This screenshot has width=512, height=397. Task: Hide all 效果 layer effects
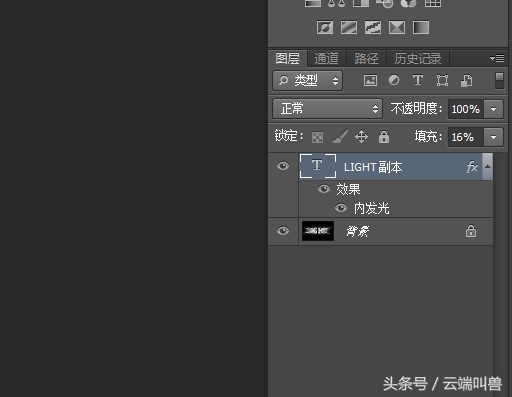point(324,189)
